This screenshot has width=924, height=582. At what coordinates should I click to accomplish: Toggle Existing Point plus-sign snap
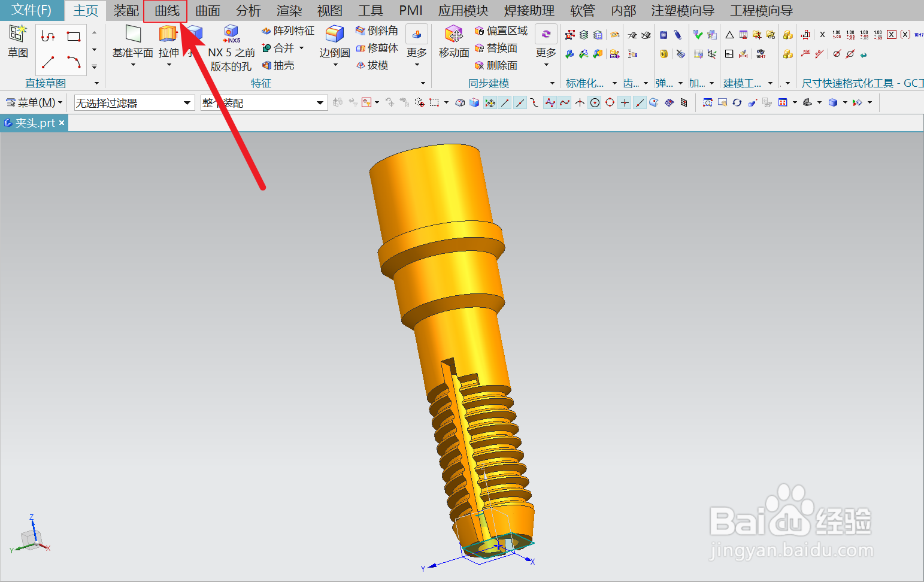[x=625, y=103]
